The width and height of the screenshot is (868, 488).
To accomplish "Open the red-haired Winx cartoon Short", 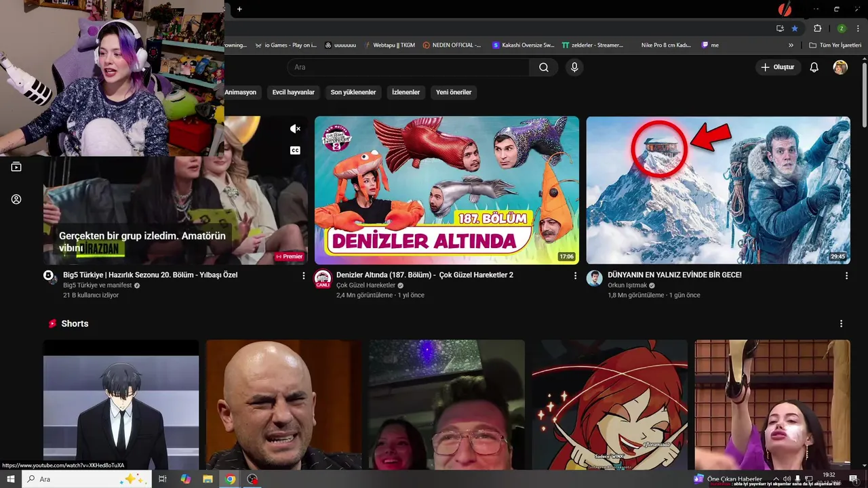I will pos(610,404).
